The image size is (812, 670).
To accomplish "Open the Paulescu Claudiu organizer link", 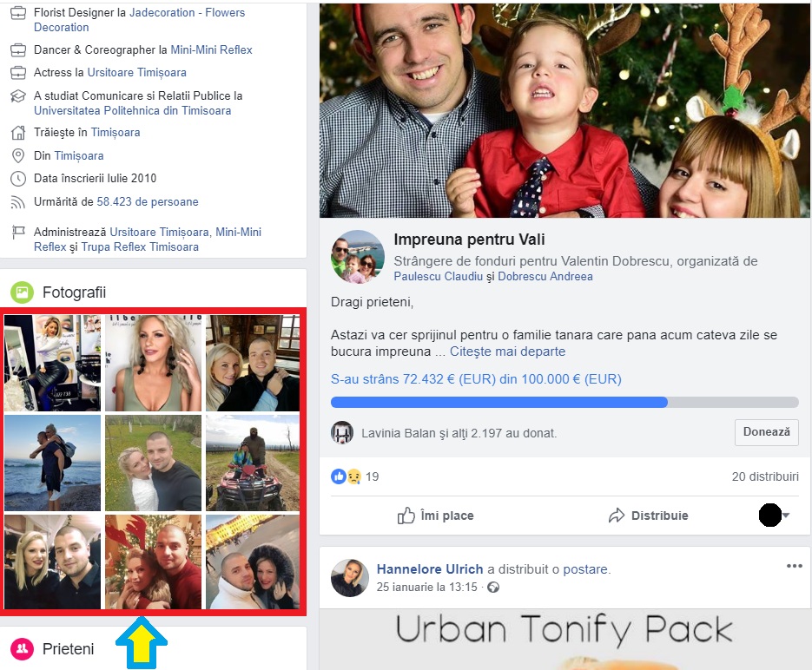I will 438,276.
